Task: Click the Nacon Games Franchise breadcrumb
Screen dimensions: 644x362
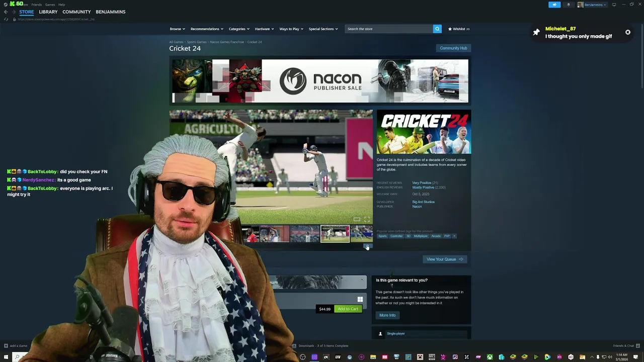Action: 227,42
